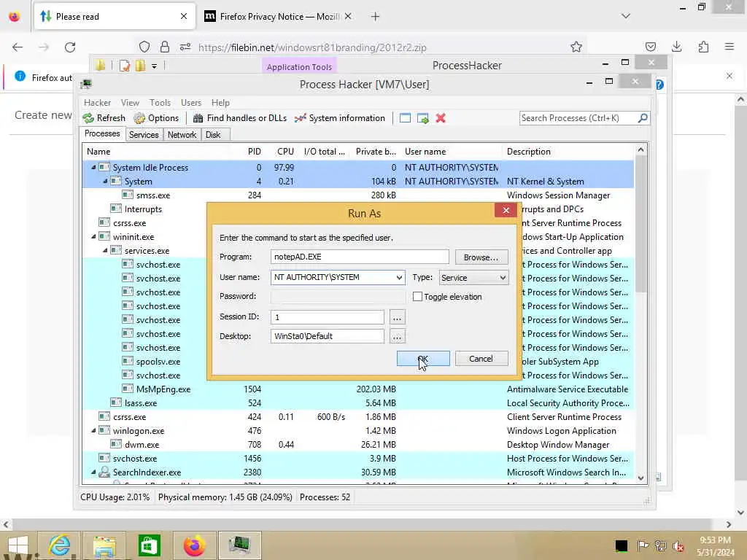Open Explorer quick access toolbar dropdown arrow
This screenshot has width=747, height=560.
point(155,66)
